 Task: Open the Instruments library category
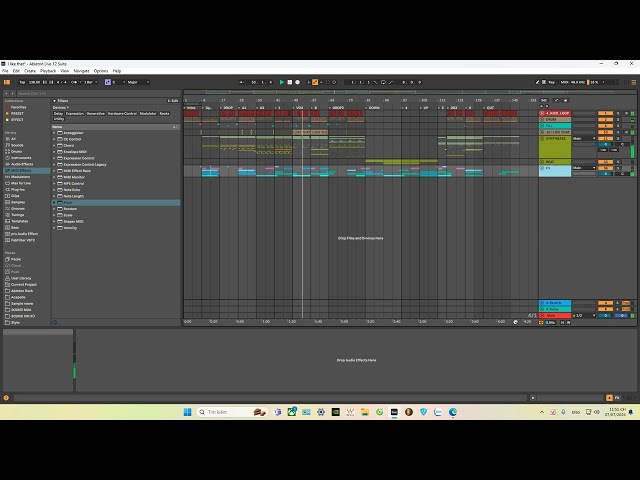tap(21, 158)
